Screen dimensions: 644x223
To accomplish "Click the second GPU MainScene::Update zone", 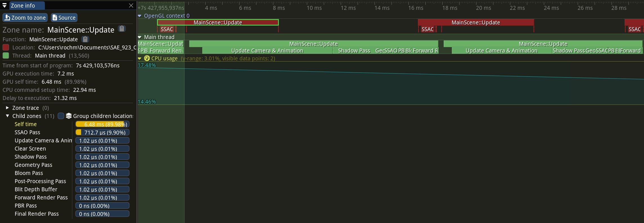I will (x=476, y=22).
